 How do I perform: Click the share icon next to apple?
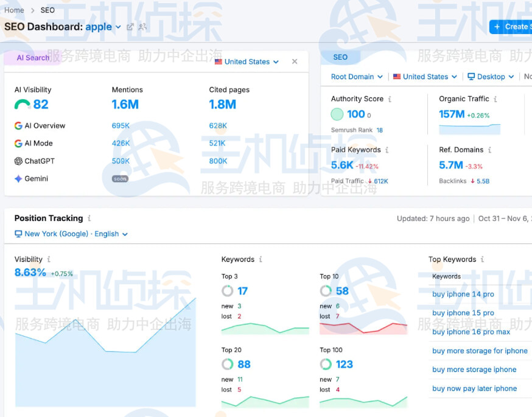[x=130, y=27]
